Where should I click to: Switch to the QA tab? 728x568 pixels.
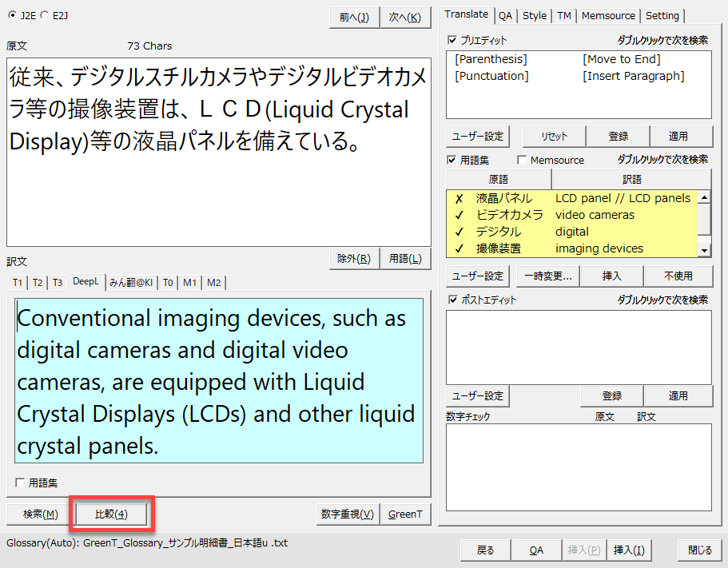(506, 15)
